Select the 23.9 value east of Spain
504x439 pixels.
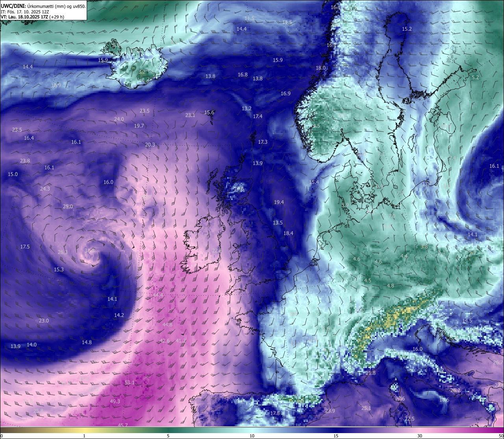click(330, 411)
